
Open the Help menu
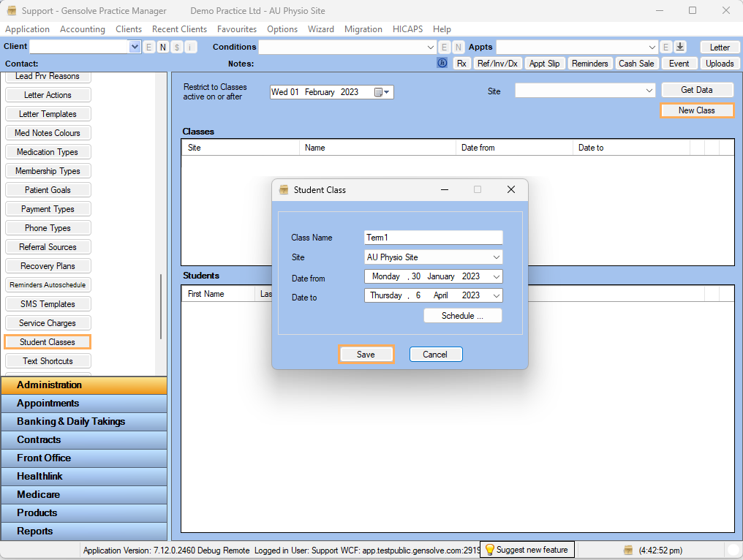tap(442, 29)
